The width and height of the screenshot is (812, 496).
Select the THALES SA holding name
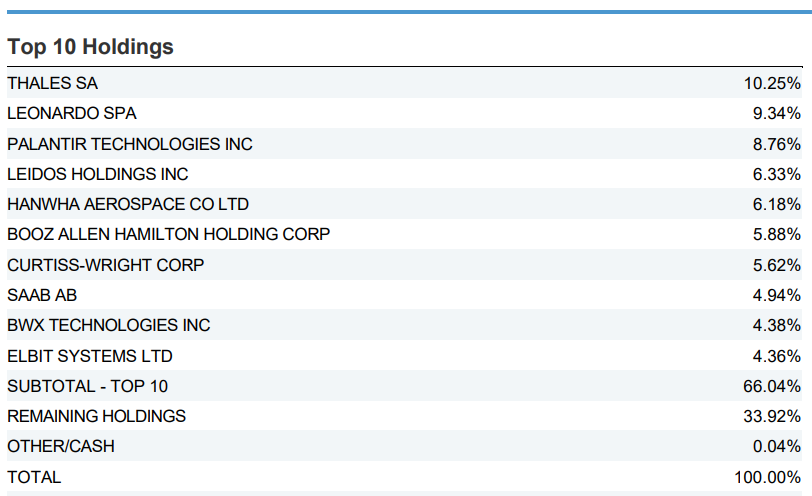[x=52, y=84]
